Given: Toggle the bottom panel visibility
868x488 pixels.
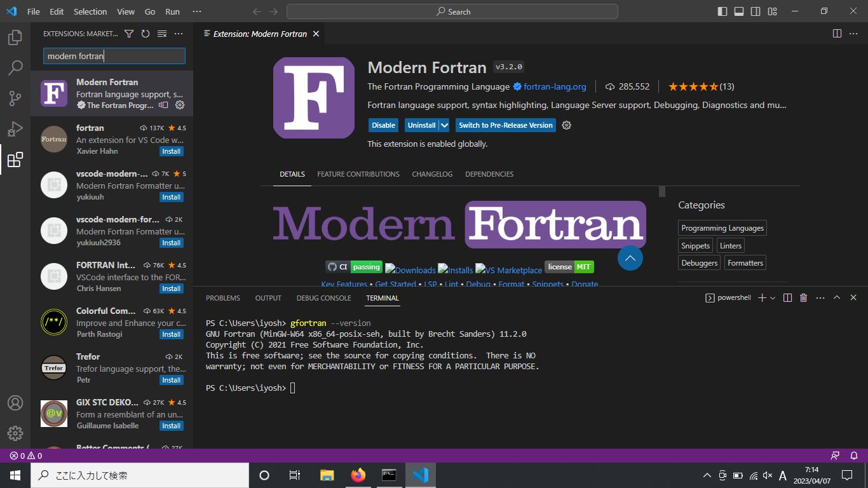Looking at the screenshot, I should pos(739,11).
